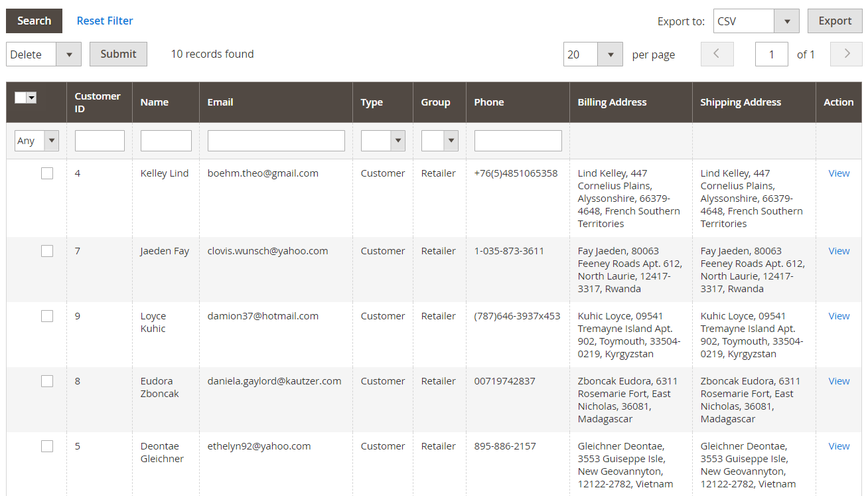The image size is (868, 496).
Task: Focus the Email filter field
Action: click(x=276, y=141)
